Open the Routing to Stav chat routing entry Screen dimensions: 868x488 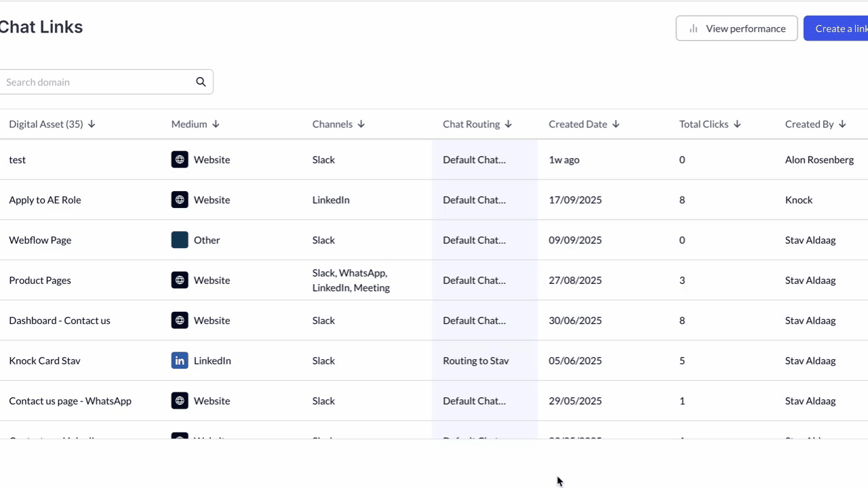[x=475, y=361]
